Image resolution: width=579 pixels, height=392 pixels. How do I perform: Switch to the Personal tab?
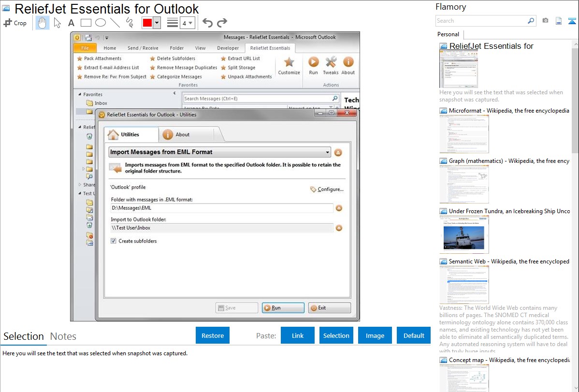click(448, 34)
